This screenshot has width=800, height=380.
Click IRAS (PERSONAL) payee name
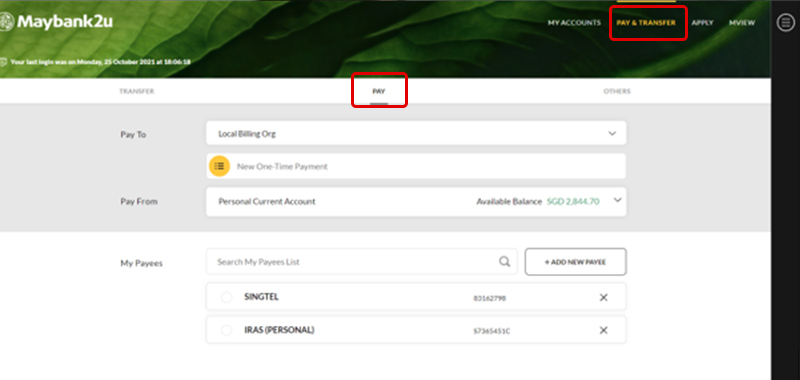point(279,330)
